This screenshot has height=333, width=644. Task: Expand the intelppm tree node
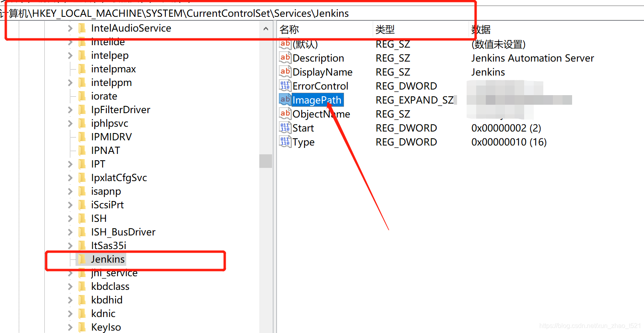coord(70,82)
